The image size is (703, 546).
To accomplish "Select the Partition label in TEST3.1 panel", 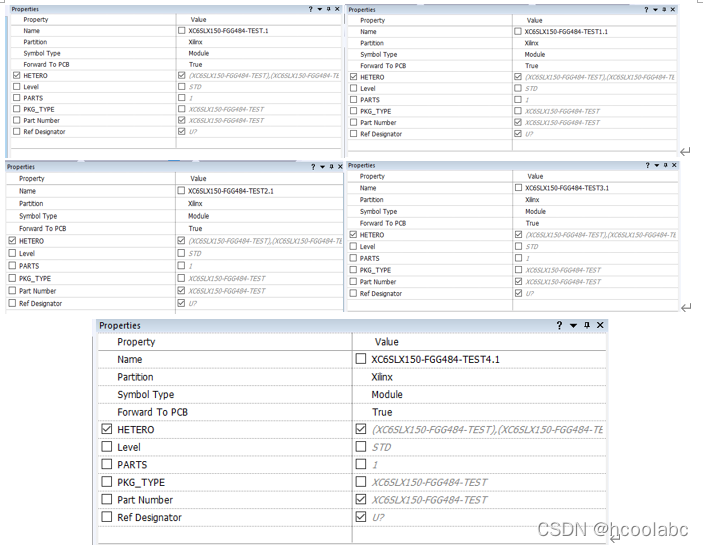I will (x=371, y=199).
